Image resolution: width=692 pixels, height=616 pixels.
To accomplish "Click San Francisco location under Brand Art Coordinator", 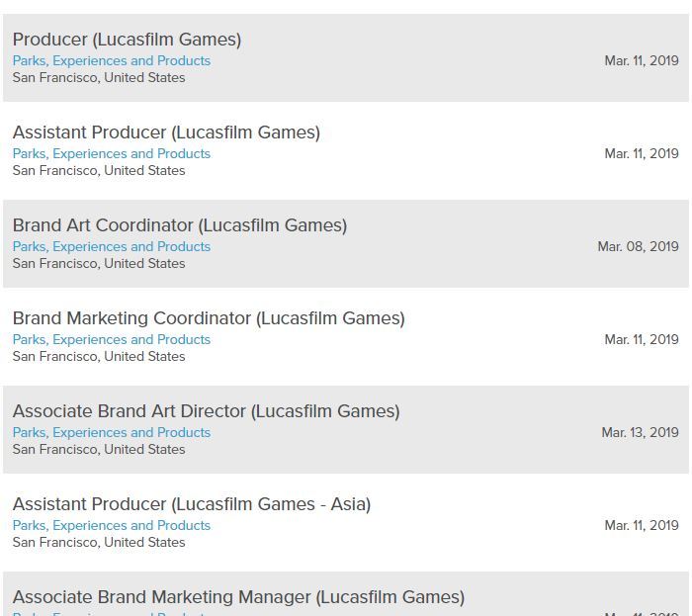I will click(x=99, y=264).
